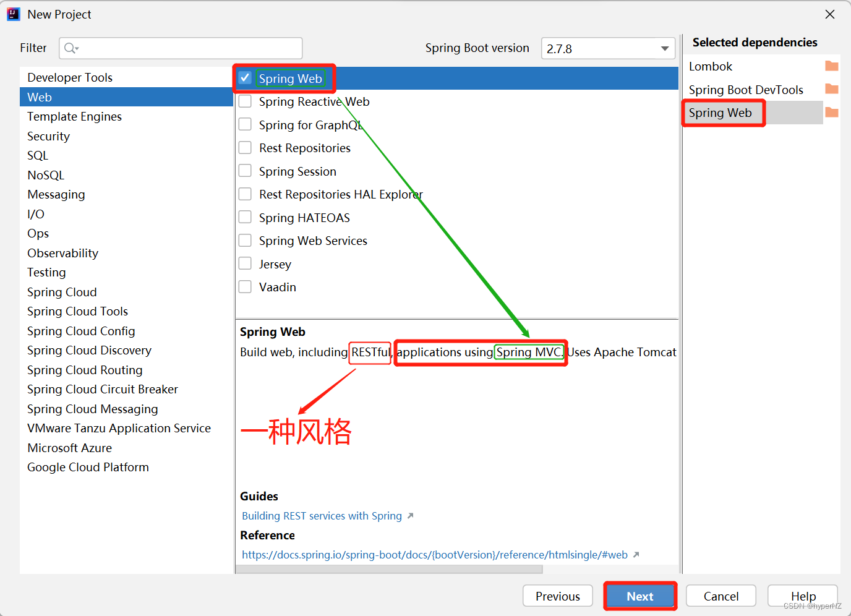Image resolution: width=851 pixels, height=616 pixels.
Task: Open Spring Cloud Config category
Action: pyautogui.click(x=126, y=331)
